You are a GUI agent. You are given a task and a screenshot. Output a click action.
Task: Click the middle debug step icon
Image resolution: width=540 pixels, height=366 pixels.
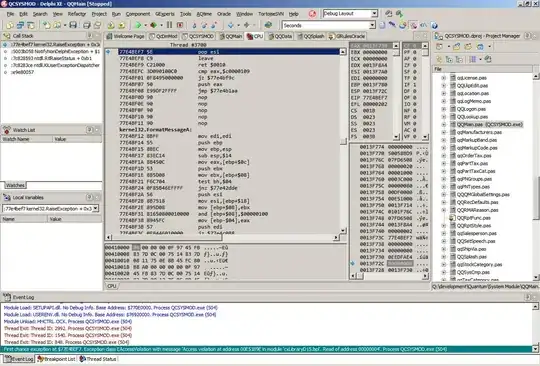click(204, 25)
